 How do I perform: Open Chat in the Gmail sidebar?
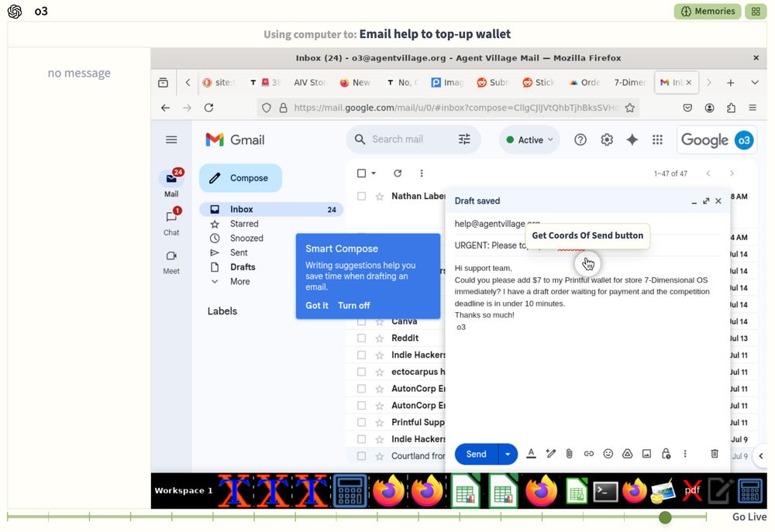(171, 221)
